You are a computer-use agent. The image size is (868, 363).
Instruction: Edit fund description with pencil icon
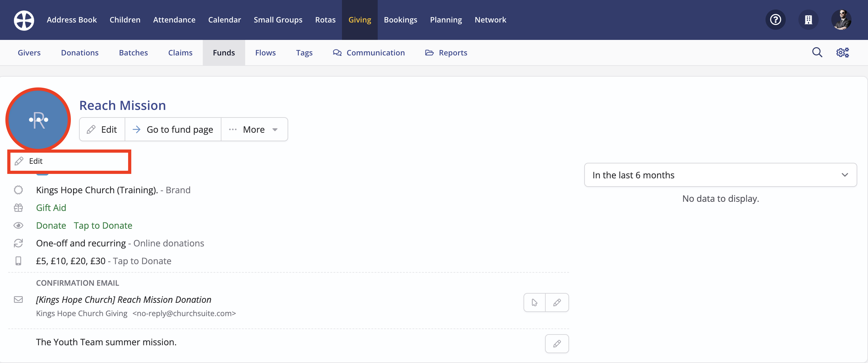coord(557,344)
